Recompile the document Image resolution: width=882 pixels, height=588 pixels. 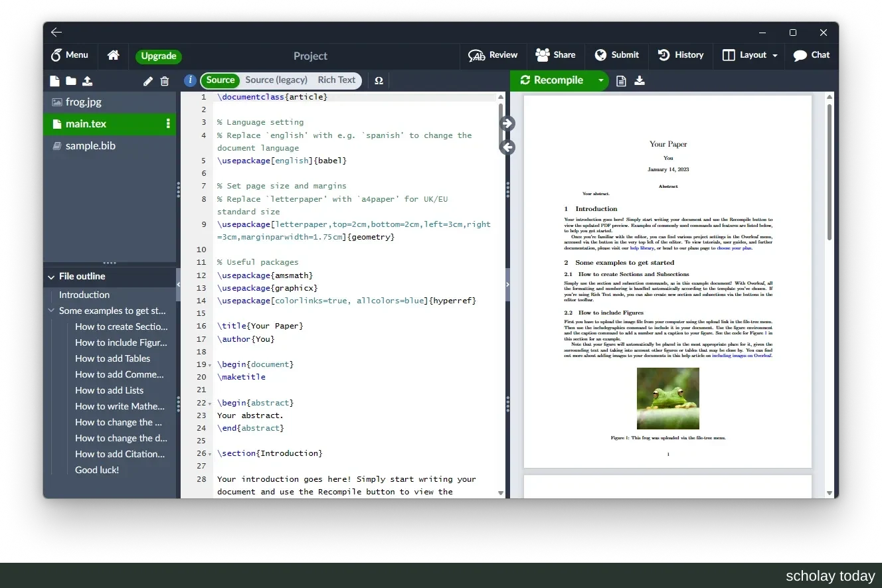[x=552, y=80]
